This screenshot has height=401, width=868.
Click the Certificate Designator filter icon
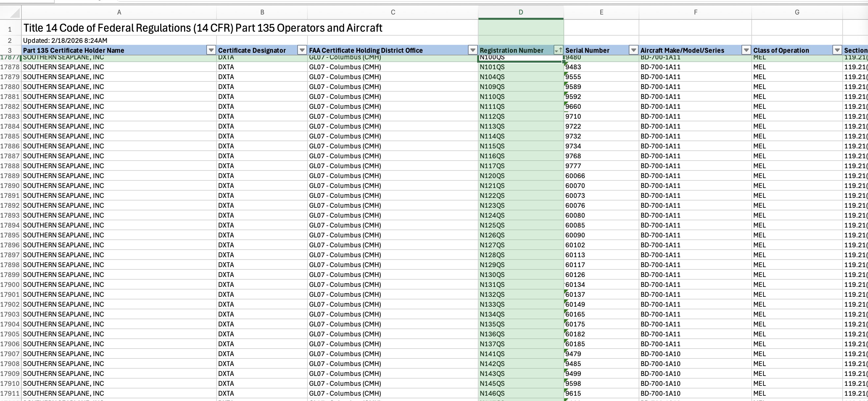pyautogui.click(x=302, y=50)
